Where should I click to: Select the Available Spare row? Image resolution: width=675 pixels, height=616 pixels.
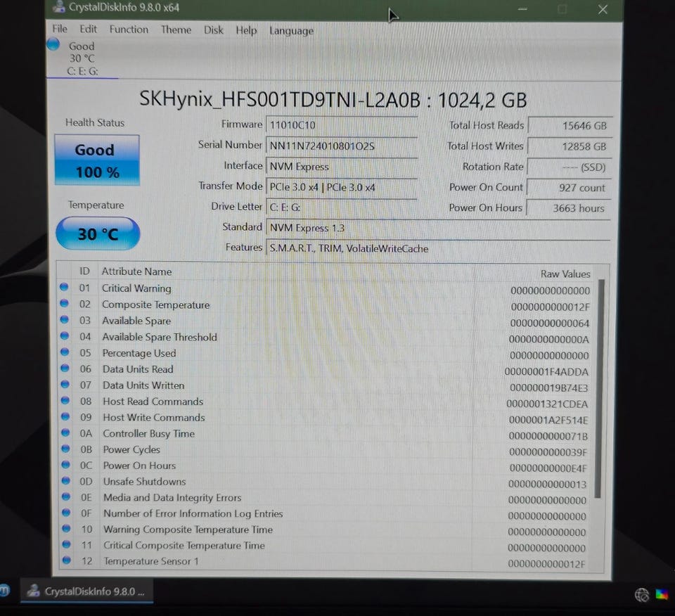[326, 321]
